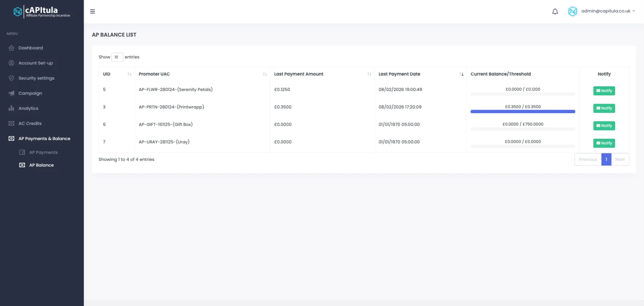The image size is (644, 306).
Task: Click the £0.1250 last payment amount
Action: pyautogui.click(x=282, y=90)
